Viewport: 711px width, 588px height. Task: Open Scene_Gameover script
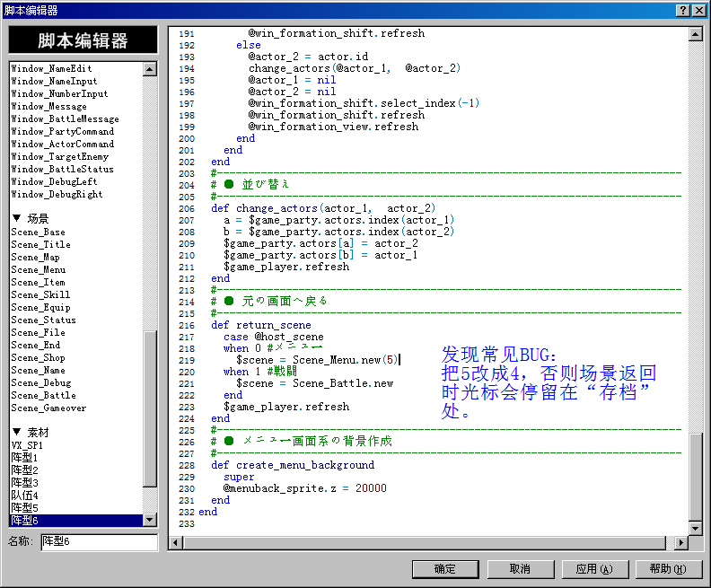(x=48, y=408)
